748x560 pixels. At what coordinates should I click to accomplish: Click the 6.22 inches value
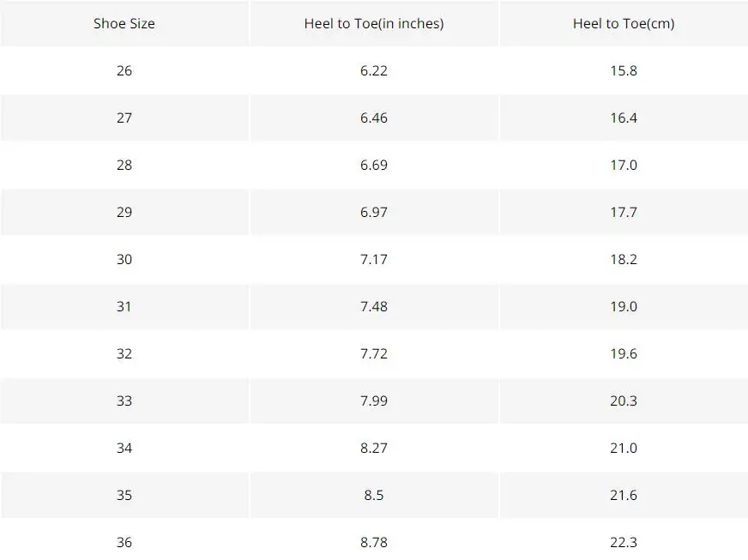[x=374, y=70]
